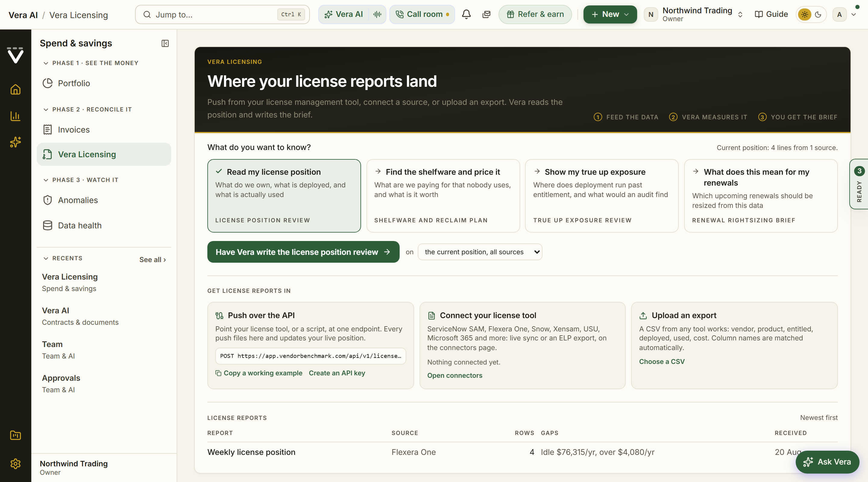Click Open connectors link
The width and height of the screenshot is (868, 482).
[x=454, y=375]
